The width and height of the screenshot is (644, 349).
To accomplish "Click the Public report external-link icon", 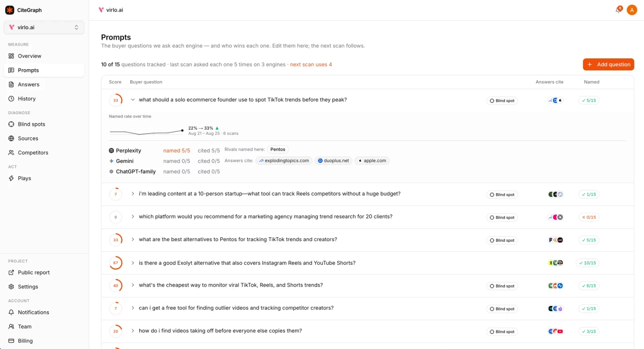I will click(11, 273).
